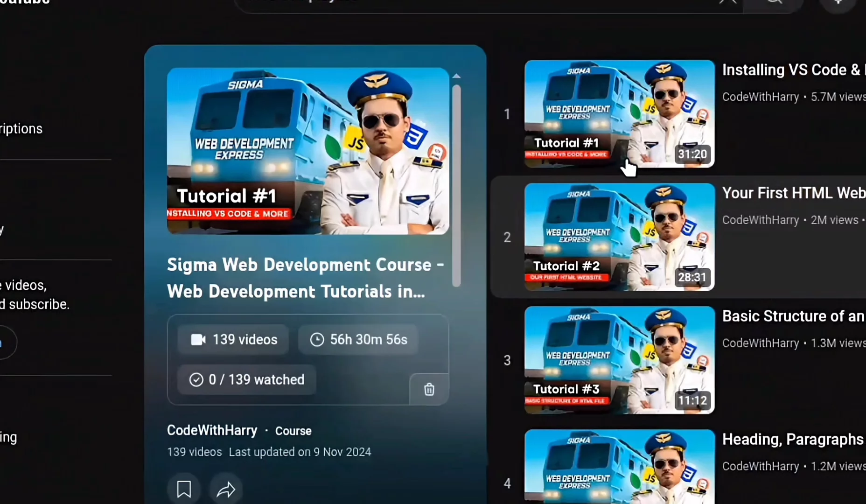Clear the search box using the X icon
Screen dimensions: 866x504
[x=729, y=1]
